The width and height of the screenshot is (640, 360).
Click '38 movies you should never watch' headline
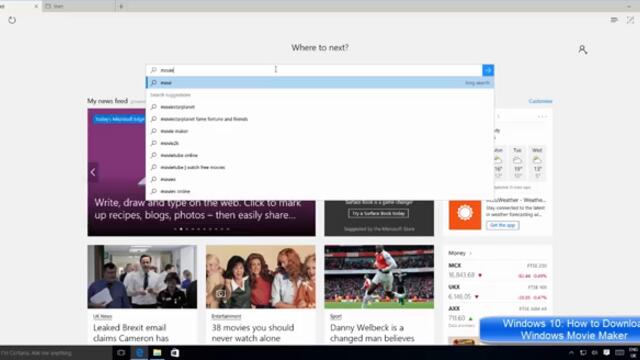coord(253,333)
